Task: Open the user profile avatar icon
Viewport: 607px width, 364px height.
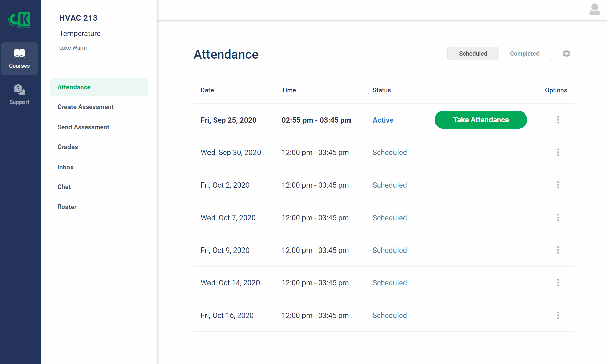Action: pos(595,9)
